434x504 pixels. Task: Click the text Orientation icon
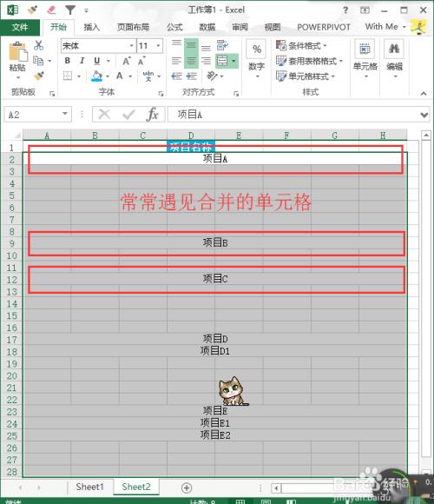point(212,76)
